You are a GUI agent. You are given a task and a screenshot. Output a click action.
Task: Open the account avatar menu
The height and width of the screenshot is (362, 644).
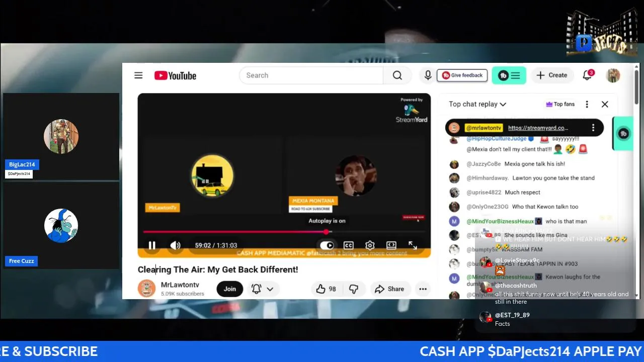click(613, 75)
